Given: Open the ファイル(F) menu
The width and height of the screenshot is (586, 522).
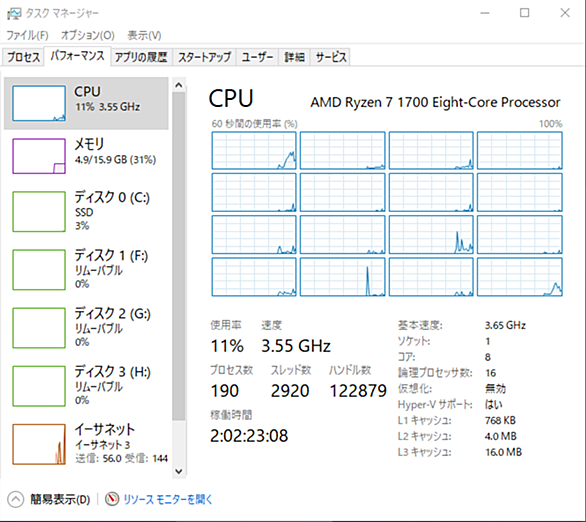Looking at the screenshot, I should coord(27,35).
